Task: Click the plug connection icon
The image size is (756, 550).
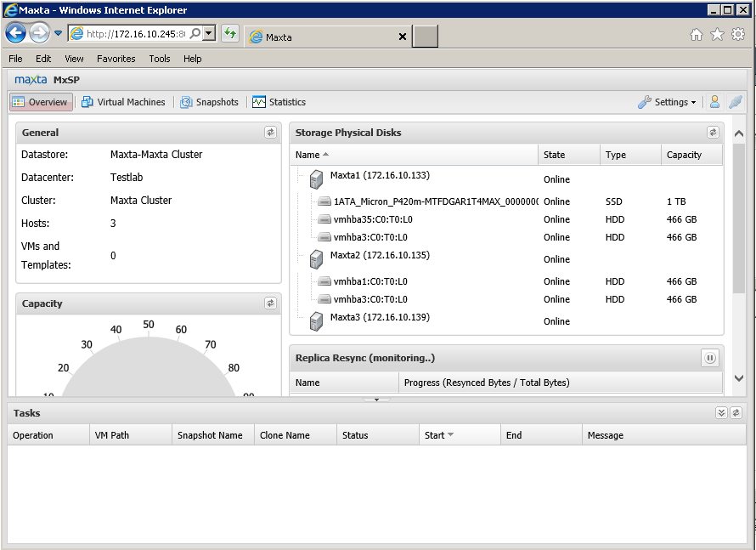Action: coord(736,102)
